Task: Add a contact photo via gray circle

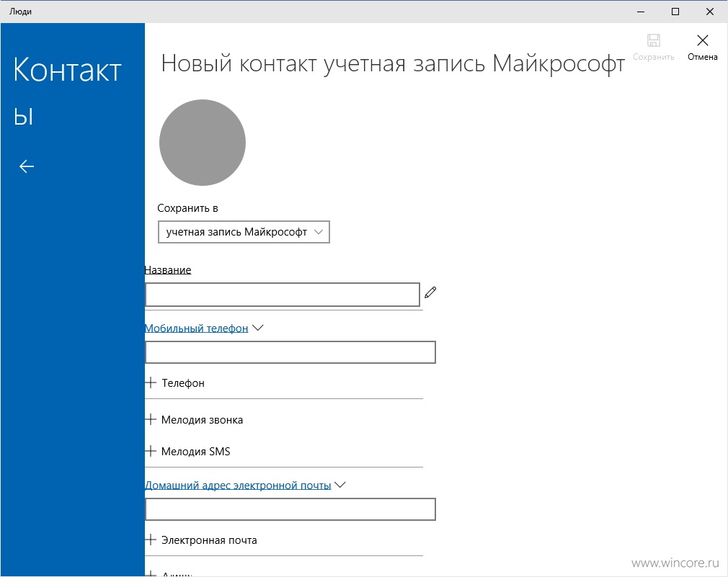Action: click(203, 143)
